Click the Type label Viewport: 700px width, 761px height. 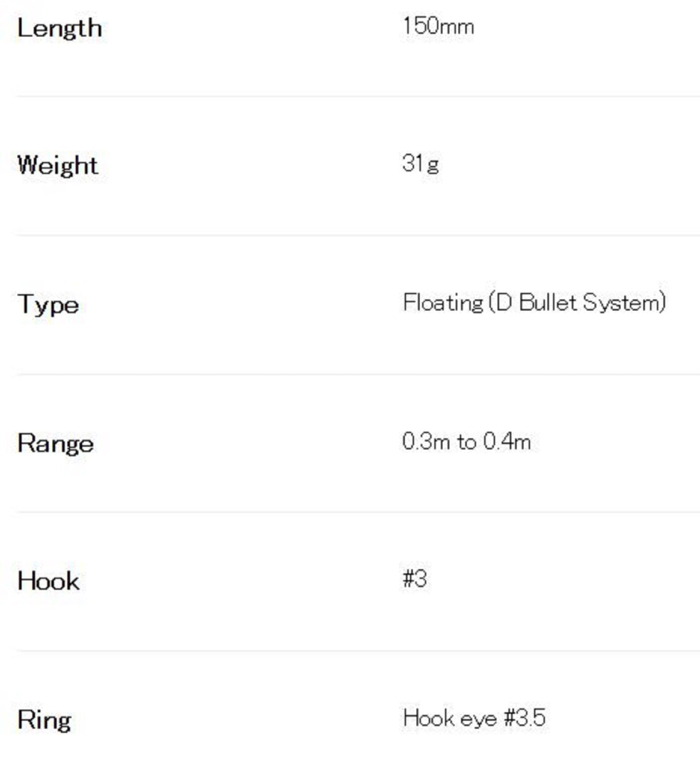(48, 305)
